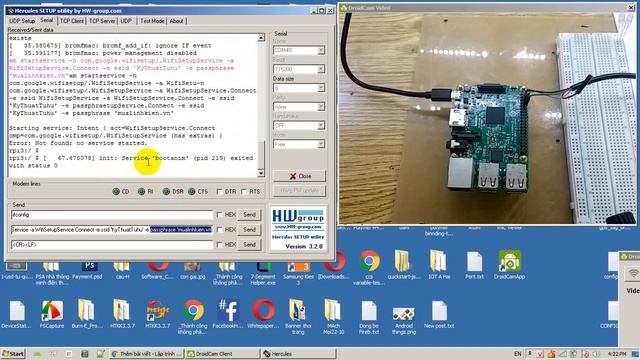Image resolution: width=640 pixels, height=360 pixels.
Task: Switch to the UDP Setup tab
Action: [x=22, y=21]
